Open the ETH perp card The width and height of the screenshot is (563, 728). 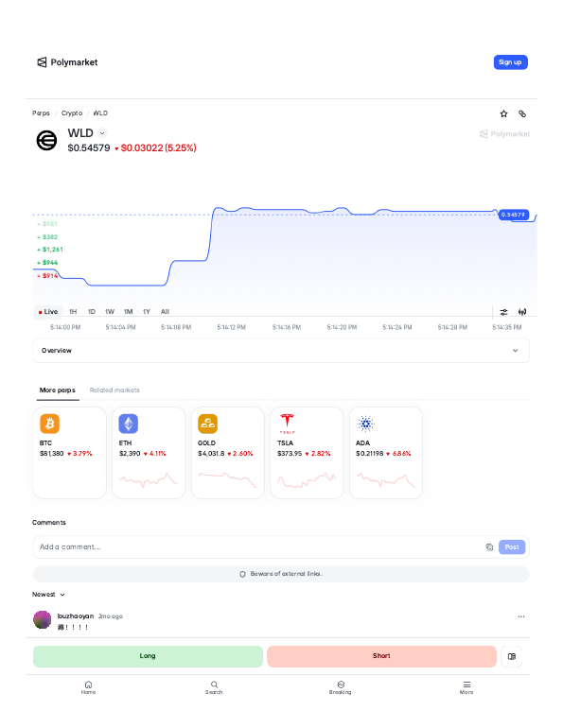coord(149,453)
